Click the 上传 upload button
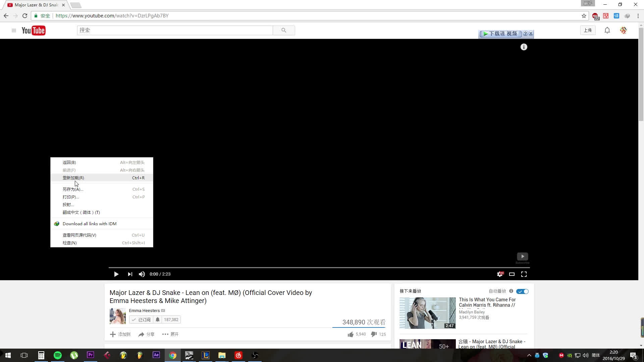This screenshot has width=644, height=362. point(588,31)
